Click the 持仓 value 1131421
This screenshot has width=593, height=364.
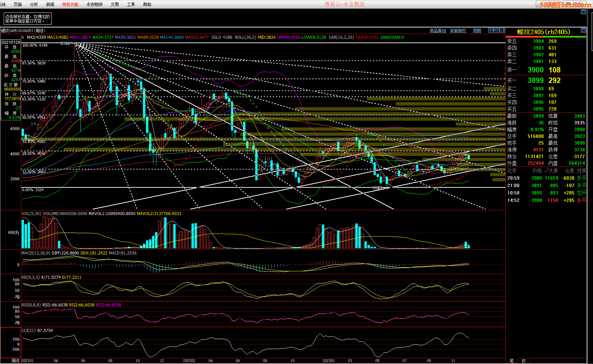pyautogui.click(x=534, y=156)
